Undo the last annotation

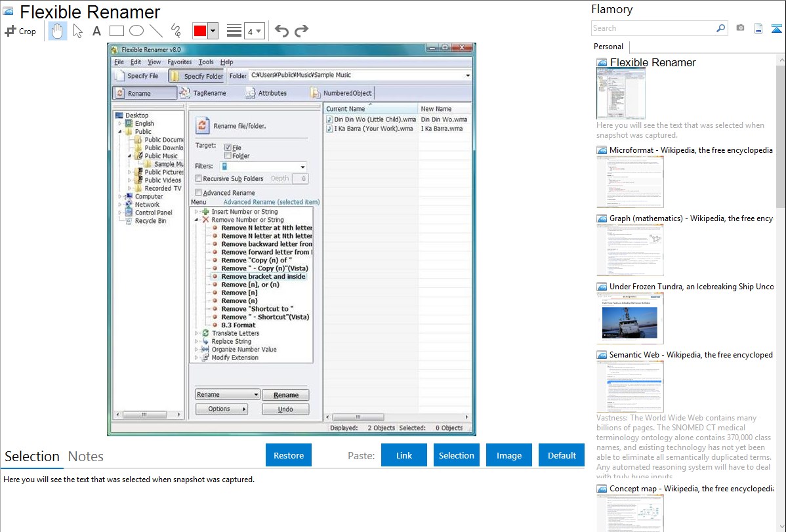tap(281, 31)
